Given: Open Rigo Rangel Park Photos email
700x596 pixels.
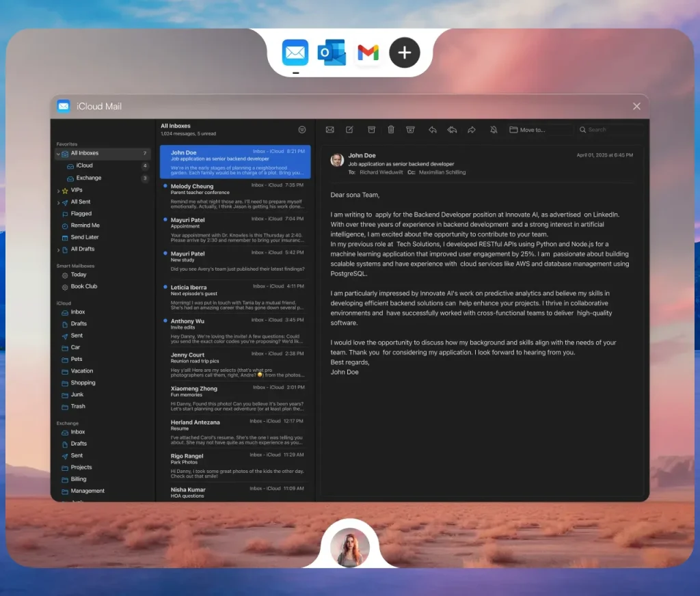Looking at the screenshot, I should pos(235,465).
